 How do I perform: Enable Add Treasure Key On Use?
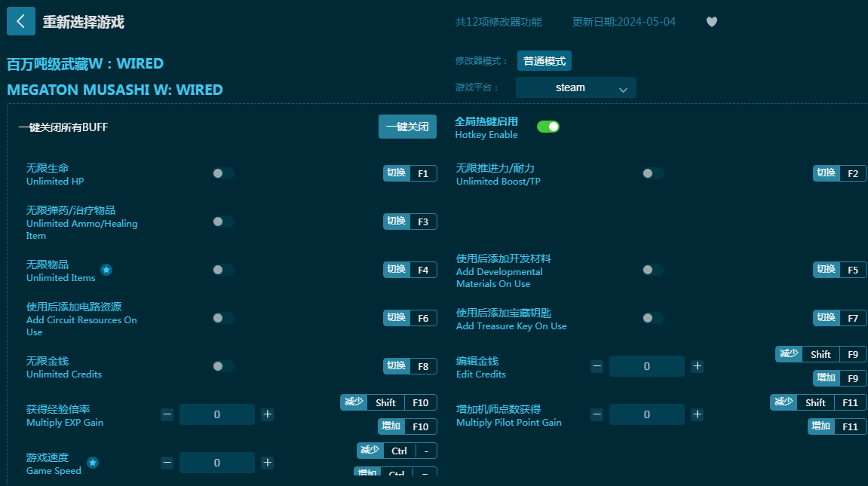[x=652, y=318]
